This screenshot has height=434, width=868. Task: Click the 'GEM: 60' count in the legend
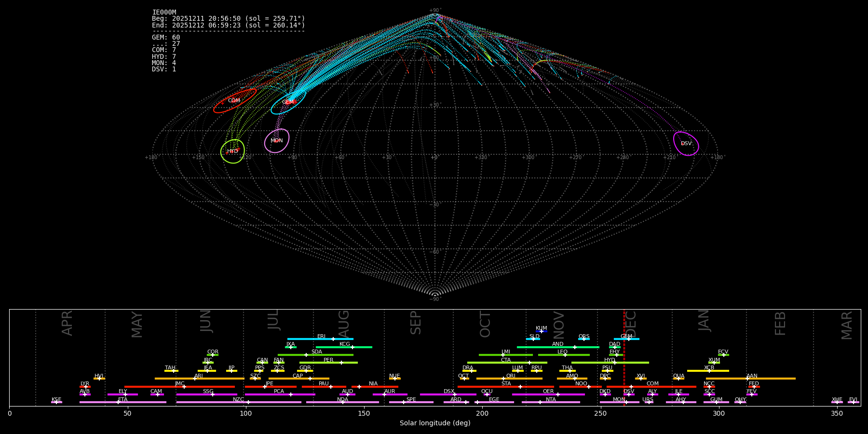[x=166, y=38]
